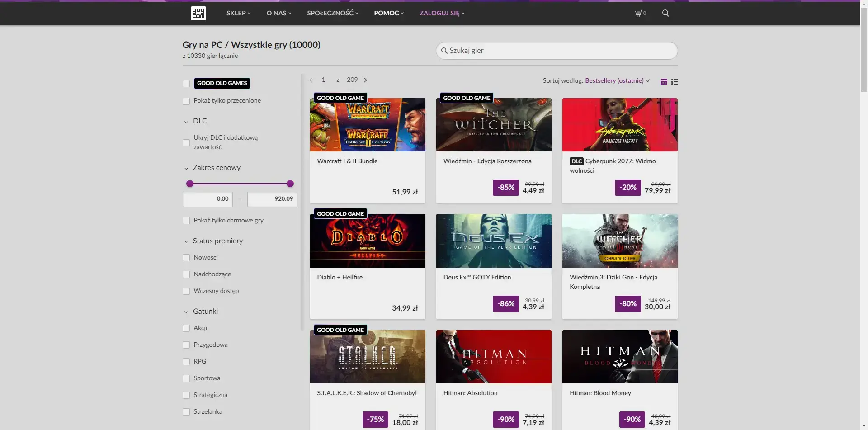
Task: Open the Cyberpunk Phantom Liberty cover image
Action: coord(620,125)
